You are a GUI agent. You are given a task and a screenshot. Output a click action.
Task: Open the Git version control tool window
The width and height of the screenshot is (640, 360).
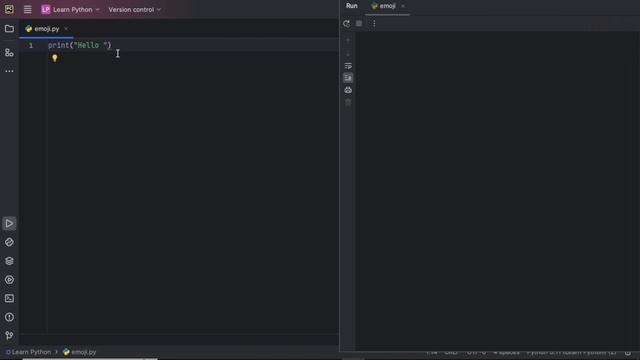point(9,336)
